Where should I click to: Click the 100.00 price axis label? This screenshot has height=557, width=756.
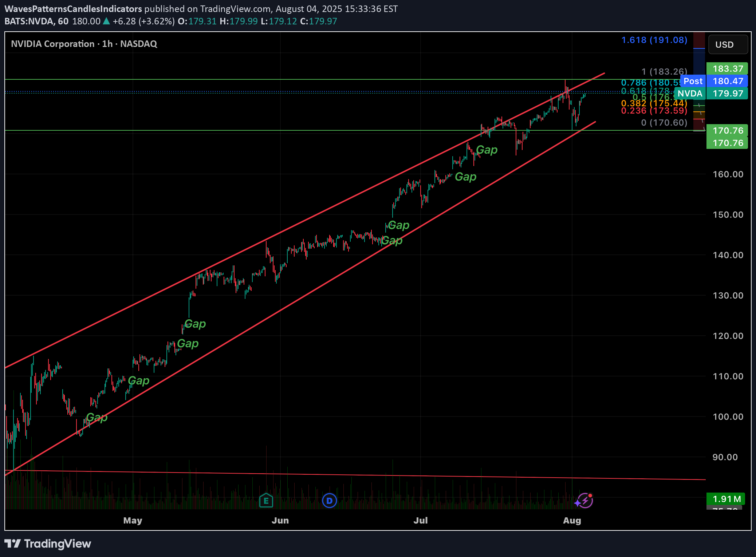click(728, 417)
